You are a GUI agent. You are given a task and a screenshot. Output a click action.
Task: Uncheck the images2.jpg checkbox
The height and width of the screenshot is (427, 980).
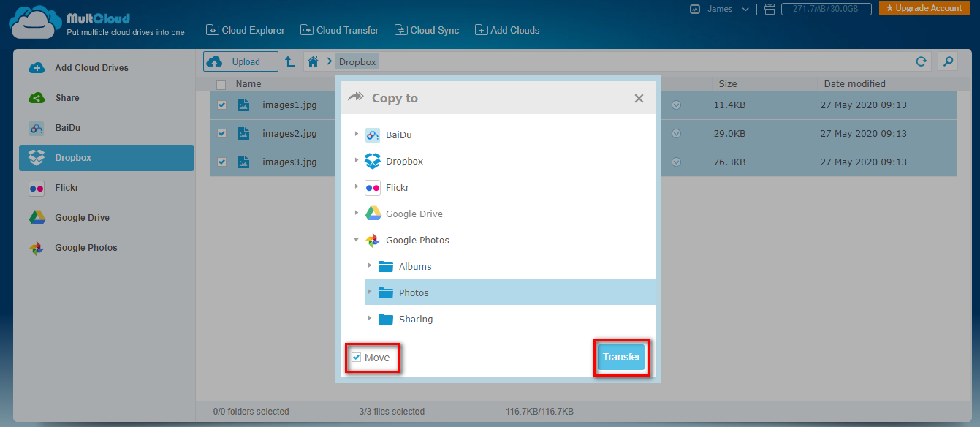pyautogui.click(x=221, y=134)
